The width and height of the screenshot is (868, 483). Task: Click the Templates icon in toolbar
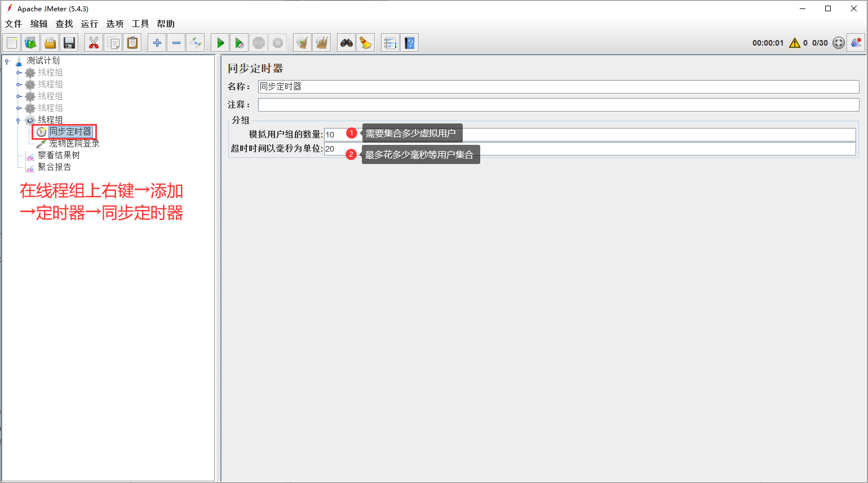(x=31, y=43)
